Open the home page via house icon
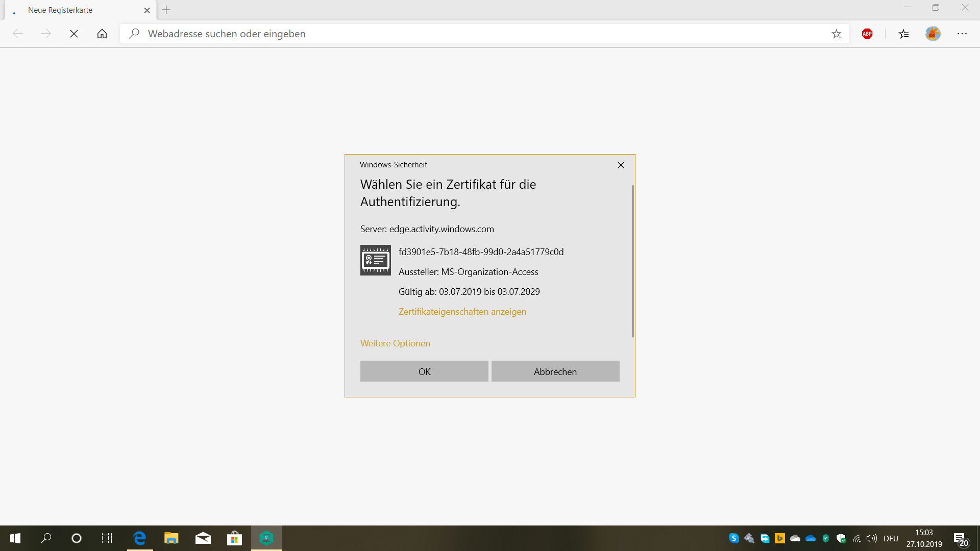Viewport: 980px width, 551px height. [x=102, y=34]
